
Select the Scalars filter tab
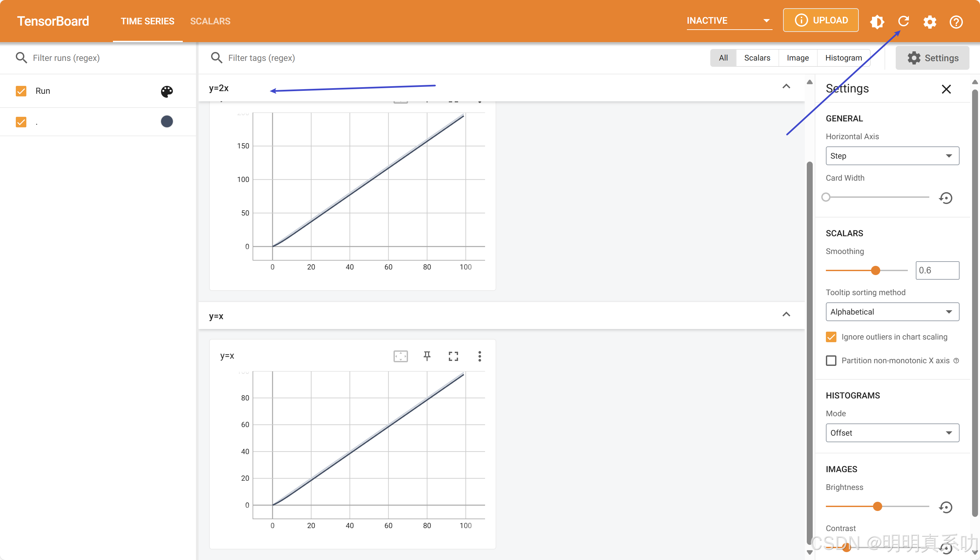click(757, 58)
